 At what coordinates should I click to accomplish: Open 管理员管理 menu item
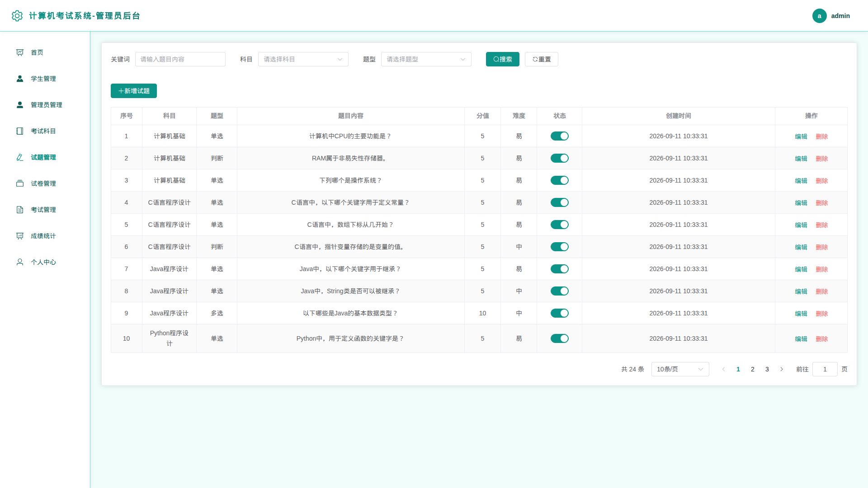tap(45, 105)
